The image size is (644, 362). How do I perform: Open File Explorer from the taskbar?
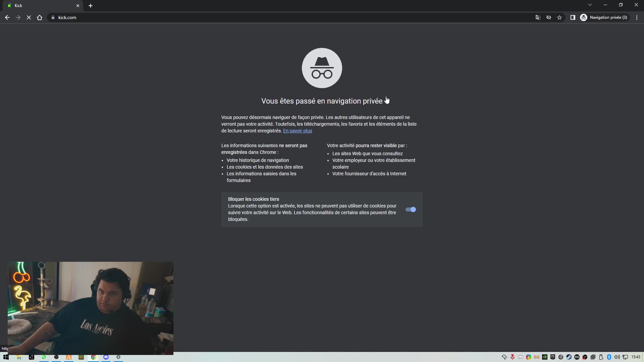click(19, 357)
